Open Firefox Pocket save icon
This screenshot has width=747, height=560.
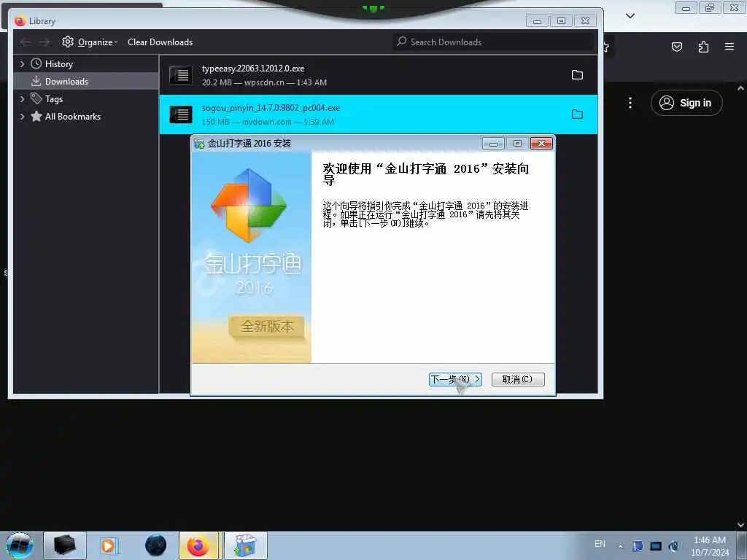[x=676, y=47]
